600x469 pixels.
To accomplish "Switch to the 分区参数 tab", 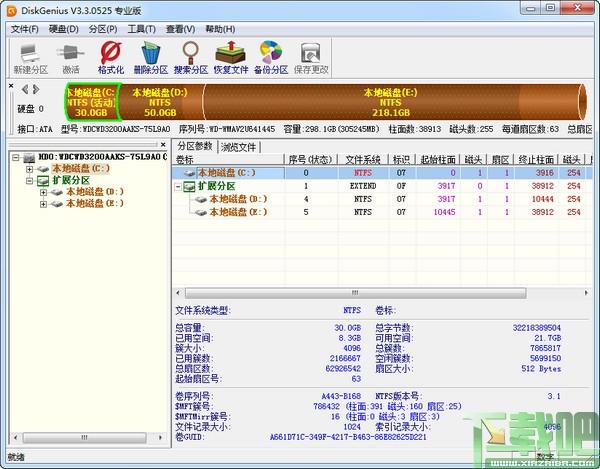I will click(x=195, y=146).
